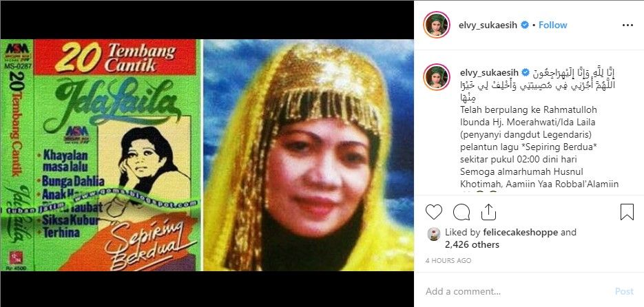Click the caption profile avatar
Image resolution: width=644 pixels, height=307 pixels.
(x=437, y=77)
